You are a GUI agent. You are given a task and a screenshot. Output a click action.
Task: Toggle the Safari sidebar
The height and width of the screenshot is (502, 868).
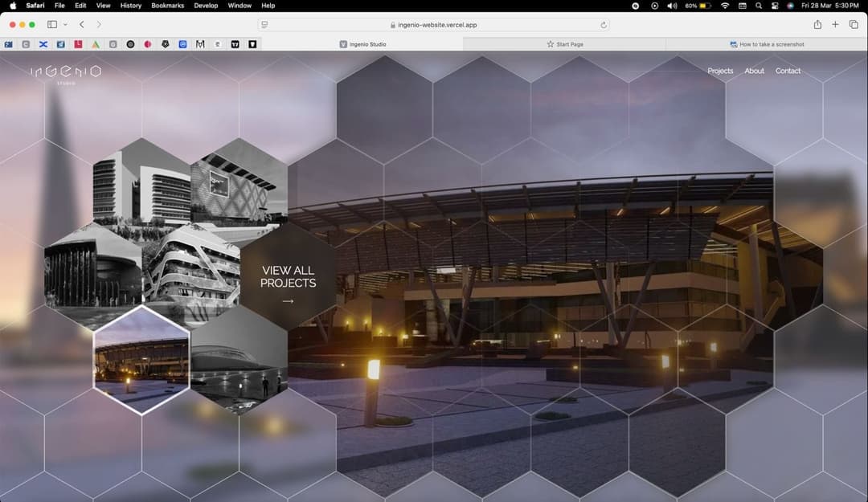(x=51, y=24)
